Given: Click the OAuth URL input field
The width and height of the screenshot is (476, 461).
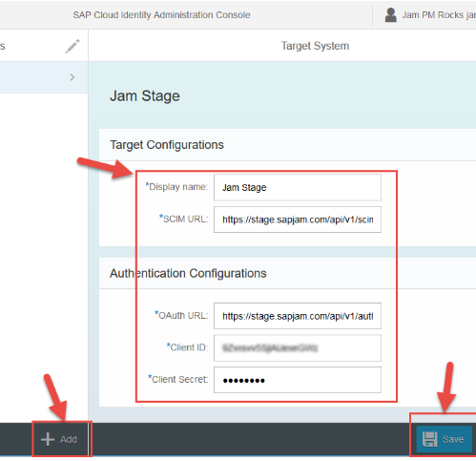Looking at the screenshot, I should pyautogui.click(x=298, y=316).
